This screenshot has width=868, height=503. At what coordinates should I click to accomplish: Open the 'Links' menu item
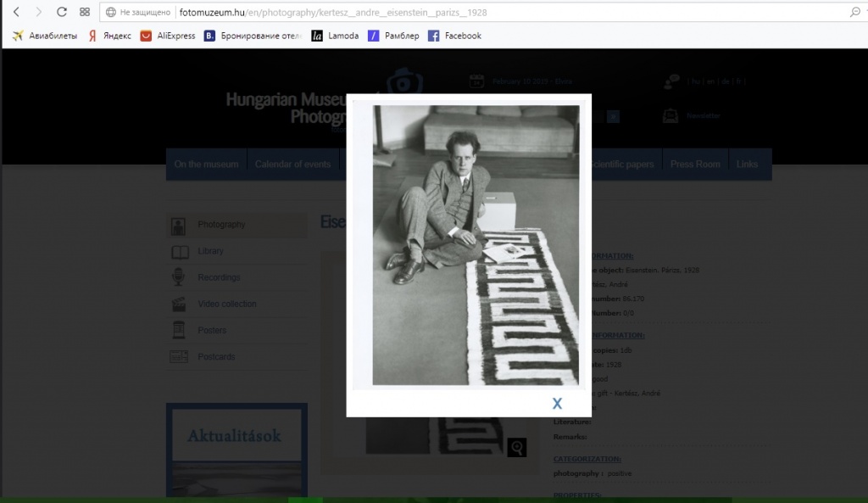click(747, 164)
